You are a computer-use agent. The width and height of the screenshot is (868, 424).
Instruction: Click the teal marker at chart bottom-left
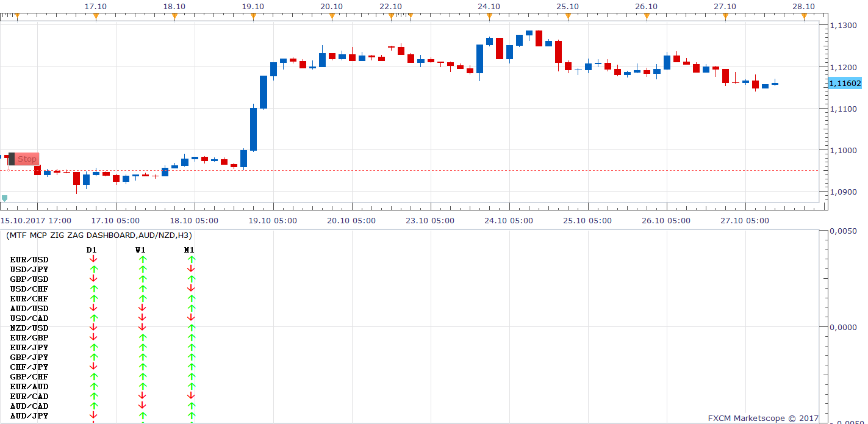click(4, 198)
